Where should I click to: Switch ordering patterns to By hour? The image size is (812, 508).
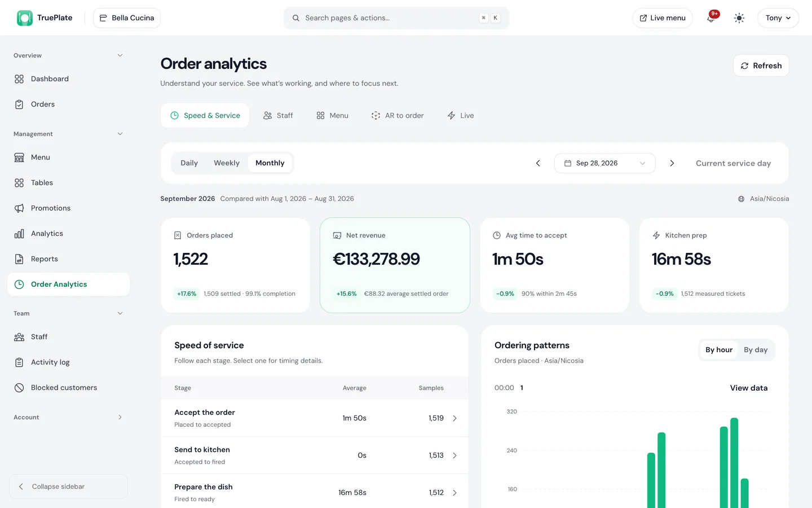(719, 350)
